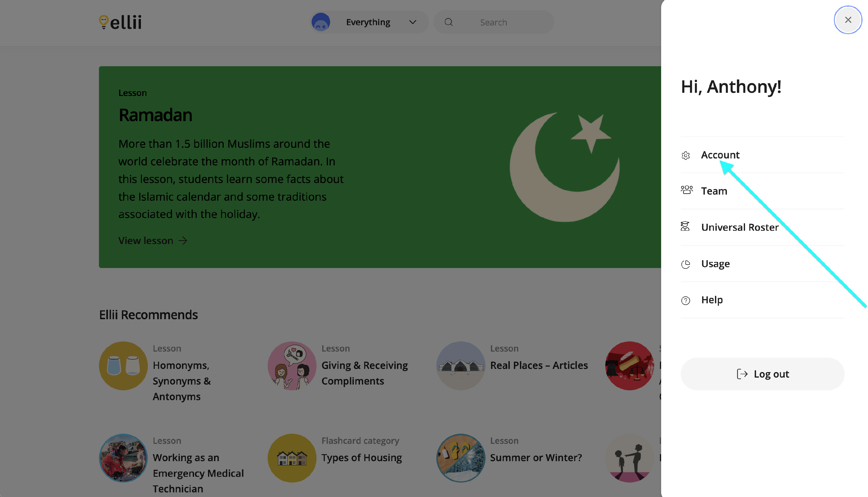Click the Account gear icon
Image resolution: width=868 pixels, height=497 pixels.
click(x=686, y=155)
